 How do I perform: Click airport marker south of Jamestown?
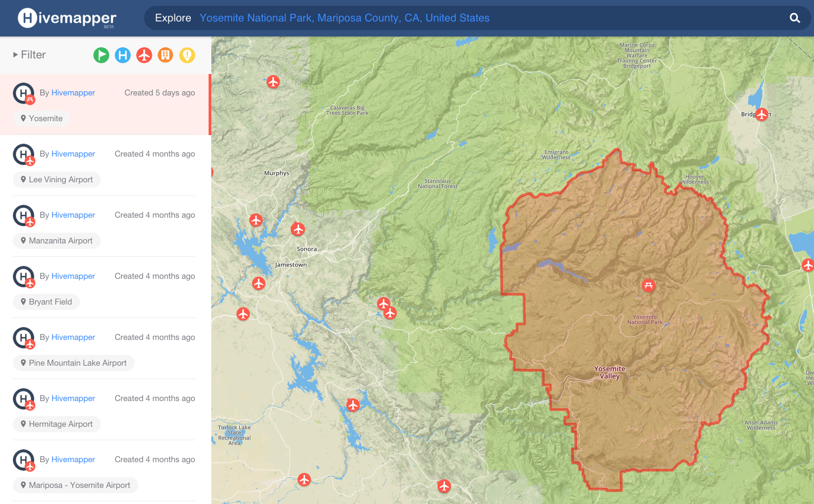coord(258,283)
